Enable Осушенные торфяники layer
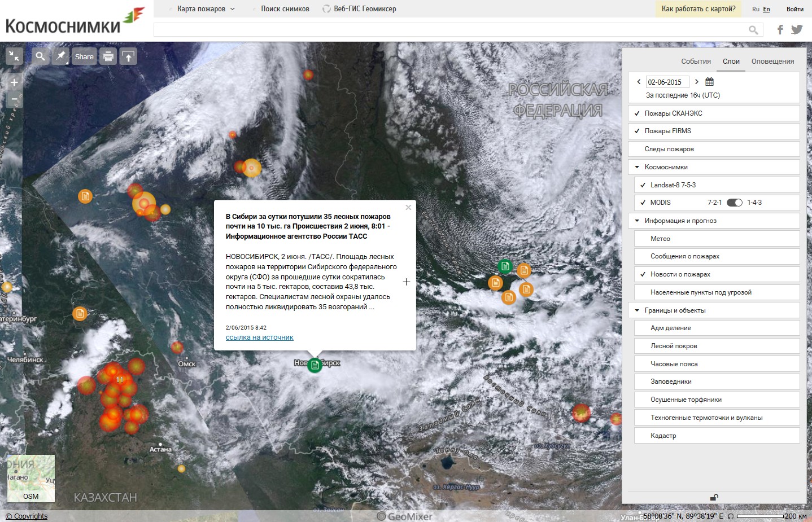Image resolution: width=812 pixels, height=522 pixels. click(717, 400)
